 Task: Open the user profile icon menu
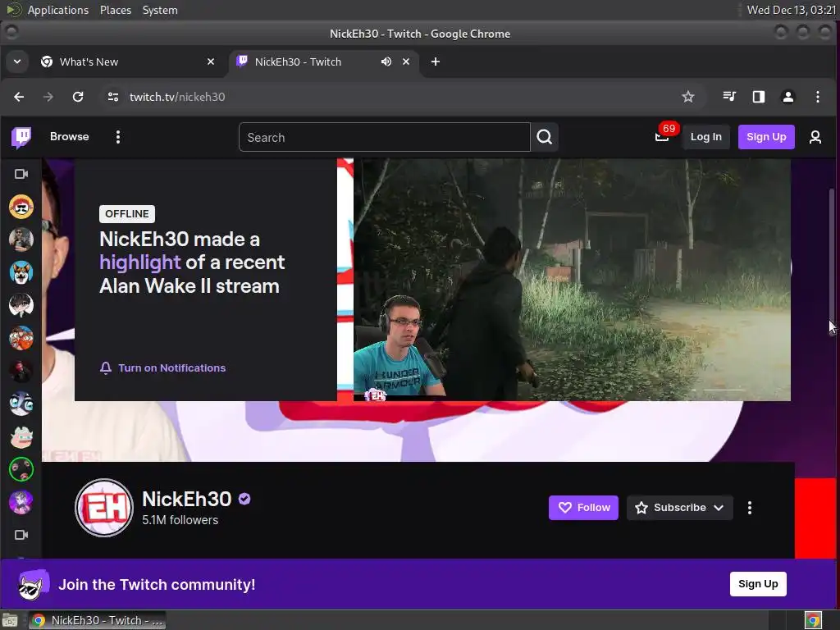(815, 137)
